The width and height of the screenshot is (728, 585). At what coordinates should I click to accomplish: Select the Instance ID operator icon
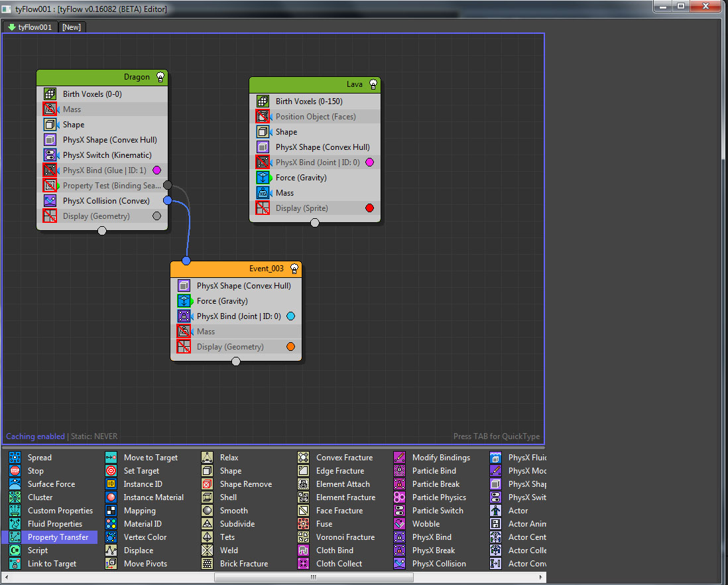(x=111, y=484)
